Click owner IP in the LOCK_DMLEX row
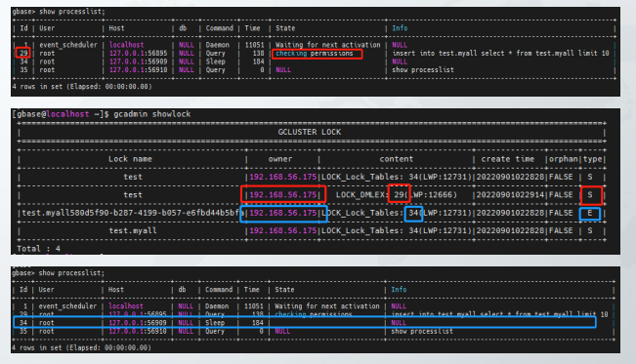This screenshot has width=636, height=364. coord(282,195)
